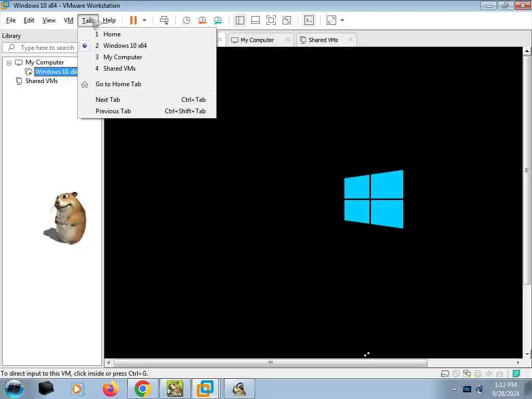Click the scroll-left arrow below the VM
The image size is (532, 399).
coord(109,363)
